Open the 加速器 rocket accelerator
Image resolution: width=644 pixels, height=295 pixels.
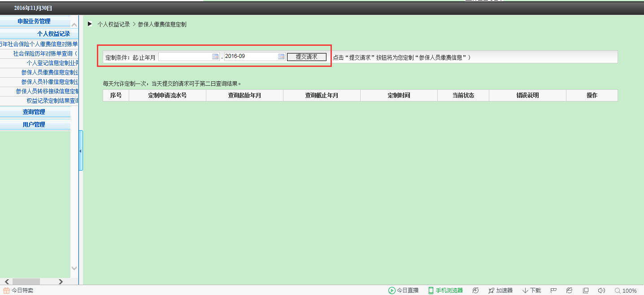pyautogui.click(x=500, y=291)
